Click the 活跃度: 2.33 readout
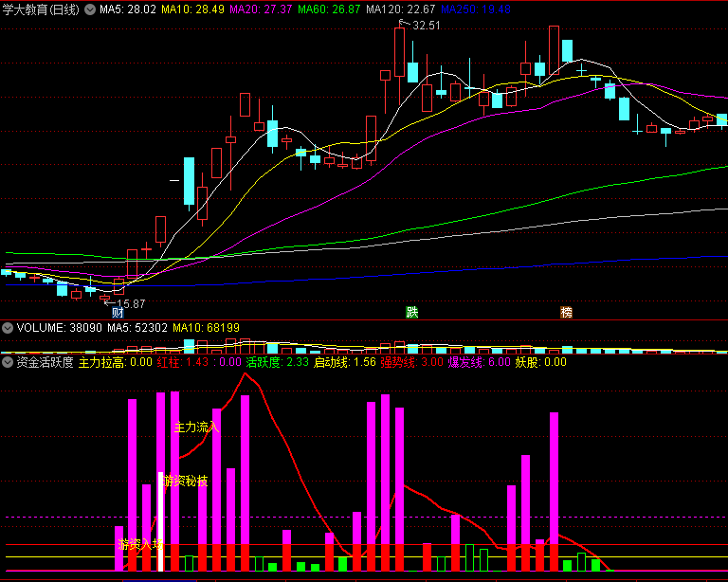 click(277, 362)
